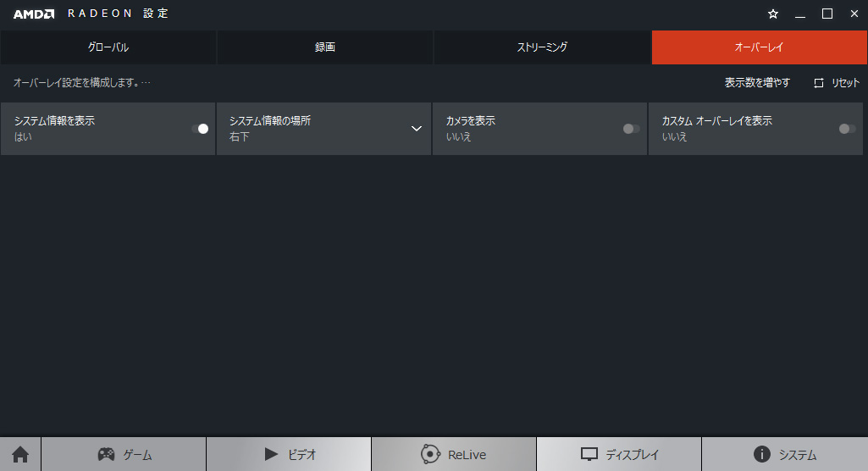Open the ディスプレイ (Display) section
This screenshot has height=471, width=868.
(x=619, y=454)
